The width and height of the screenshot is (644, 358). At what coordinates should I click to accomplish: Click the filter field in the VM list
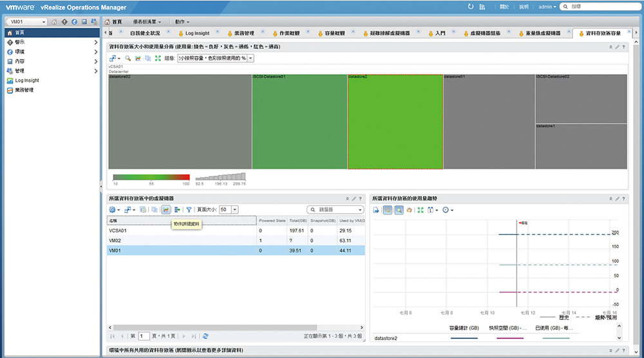coord(335,210)
